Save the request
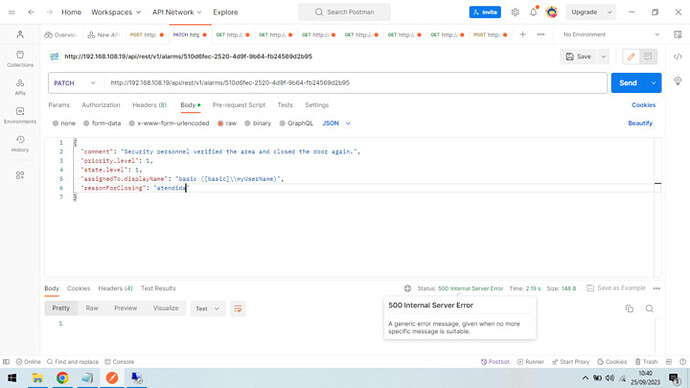The width and height of the screenshot is (690, 388). pos(579,56)
